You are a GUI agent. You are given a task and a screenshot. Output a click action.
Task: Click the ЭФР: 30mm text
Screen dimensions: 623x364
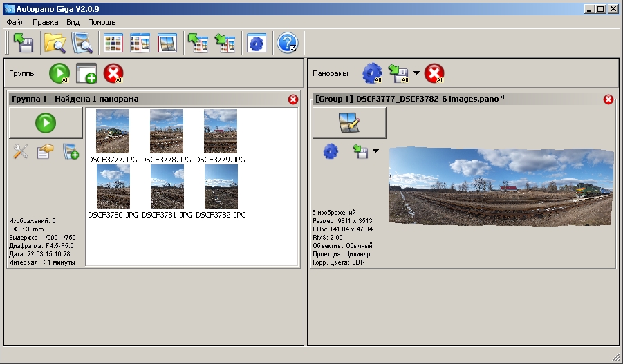[26, 229]
